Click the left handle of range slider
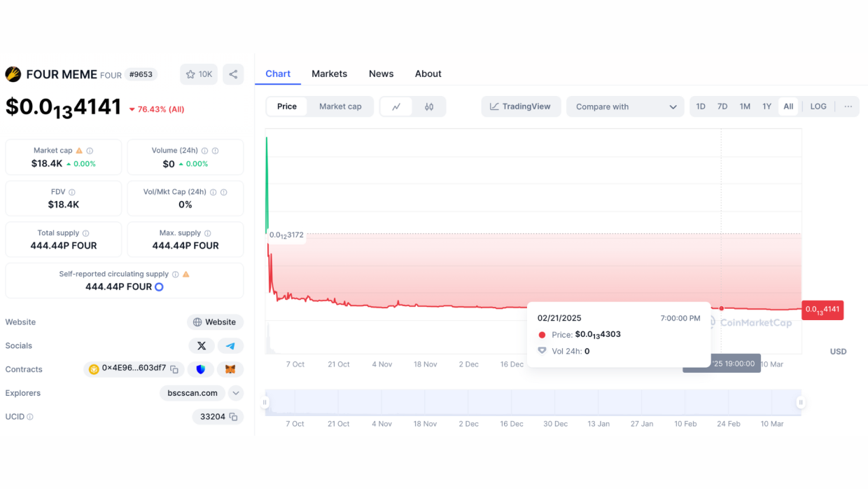Screen dimensions: 868x489 point(265,402)
